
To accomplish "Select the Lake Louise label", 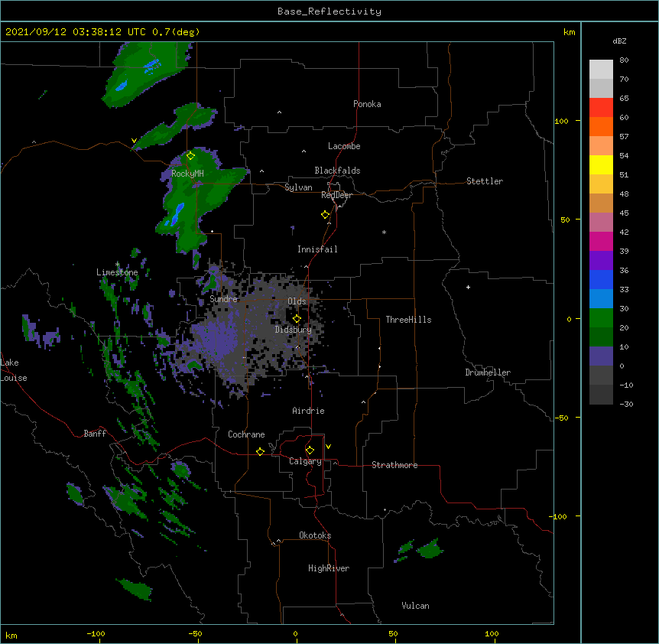I will pyautogui.click(x=14, y=370).
